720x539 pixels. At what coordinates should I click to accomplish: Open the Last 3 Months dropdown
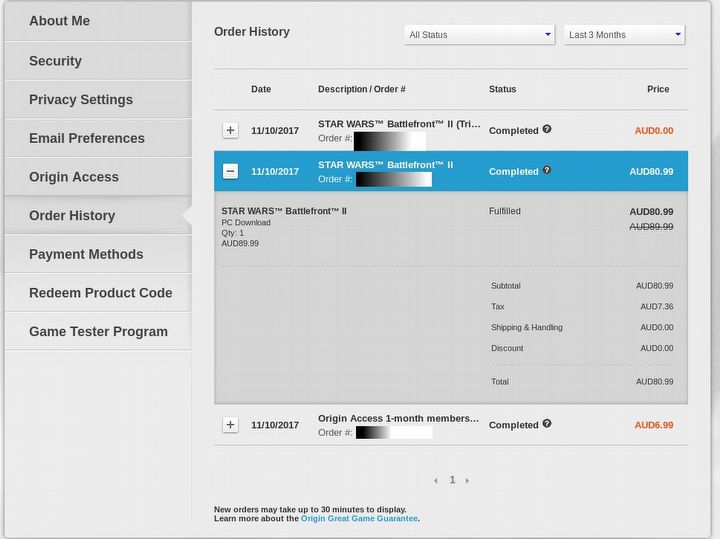[624, 35]
